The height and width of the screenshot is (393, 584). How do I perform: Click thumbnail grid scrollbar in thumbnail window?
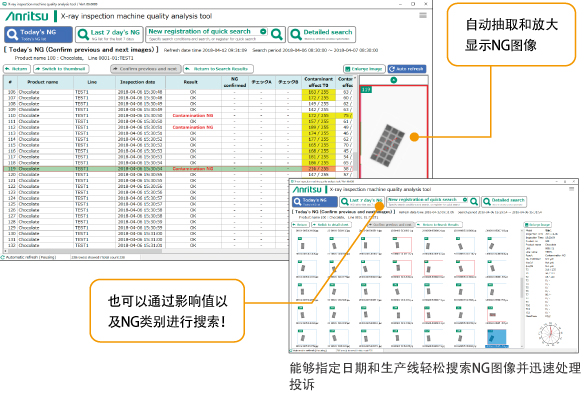[521, 289]
